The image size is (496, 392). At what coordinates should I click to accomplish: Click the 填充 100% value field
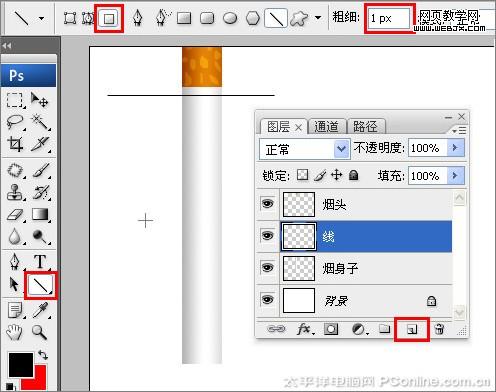click(x=428, y=176)
